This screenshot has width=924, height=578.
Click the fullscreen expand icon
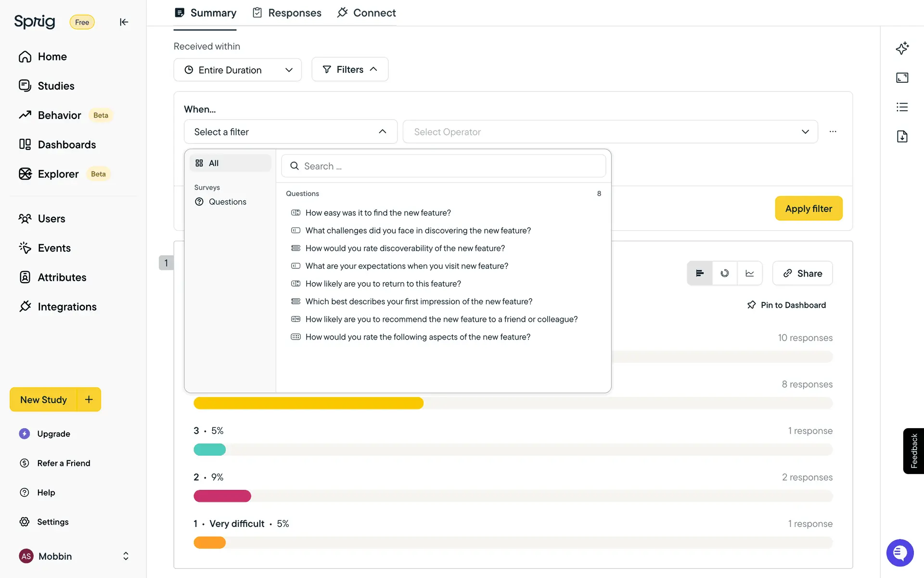pyautogui.click(x=902, y=78)
